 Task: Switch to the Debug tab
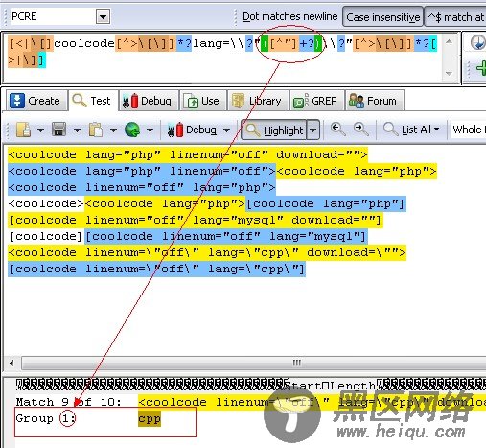[148, 101]
